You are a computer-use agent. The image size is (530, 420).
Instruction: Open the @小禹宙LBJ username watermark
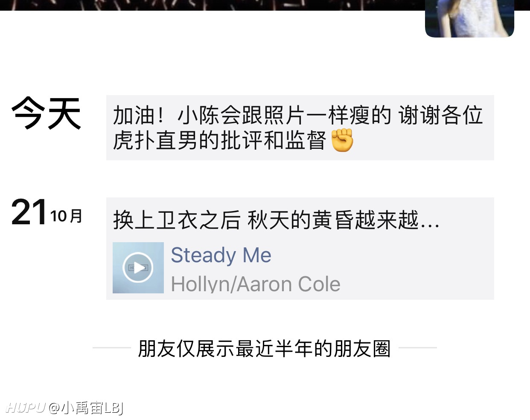click(x=86, y=408)
